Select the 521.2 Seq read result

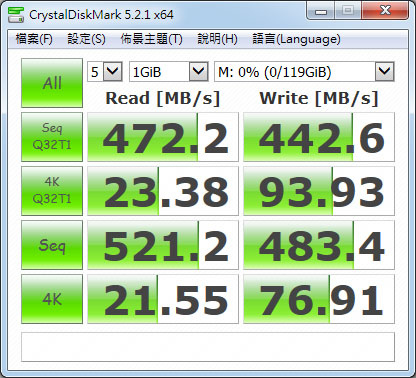[163, 245]
